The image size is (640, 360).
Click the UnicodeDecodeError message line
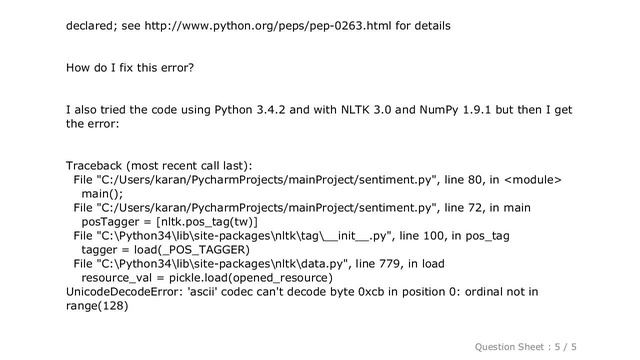(302, 292)
